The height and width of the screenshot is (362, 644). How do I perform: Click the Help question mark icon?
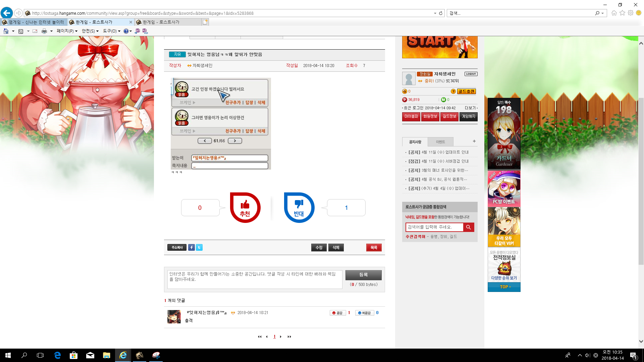click(126, 31)
